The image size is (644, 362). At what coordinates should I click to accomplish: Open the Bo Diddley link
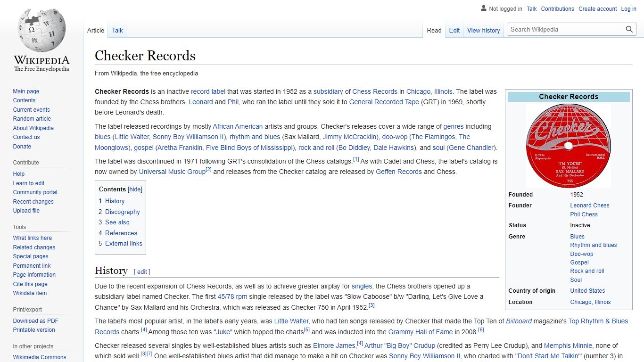[x=355, y=148]
